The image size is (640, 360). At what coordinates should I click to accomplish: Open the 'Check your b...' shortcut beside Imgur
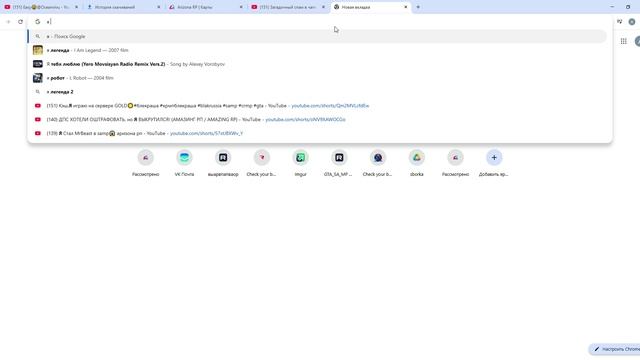(262, 162)
